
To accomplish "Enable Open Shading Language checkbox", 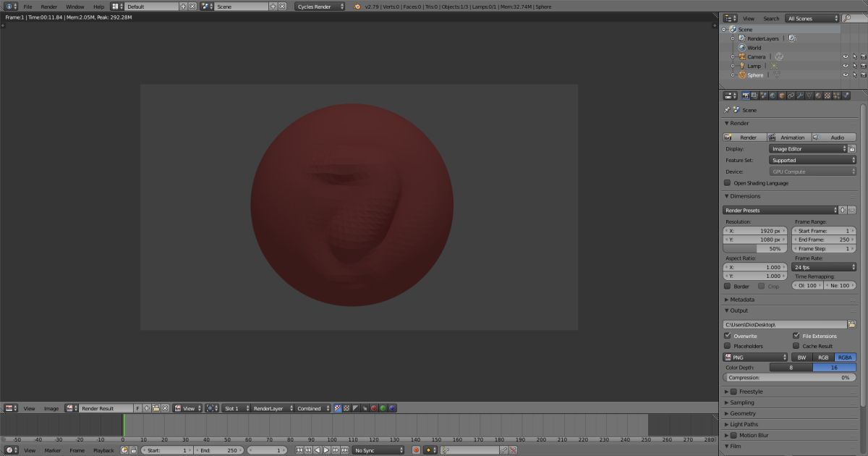I will 728,183.
